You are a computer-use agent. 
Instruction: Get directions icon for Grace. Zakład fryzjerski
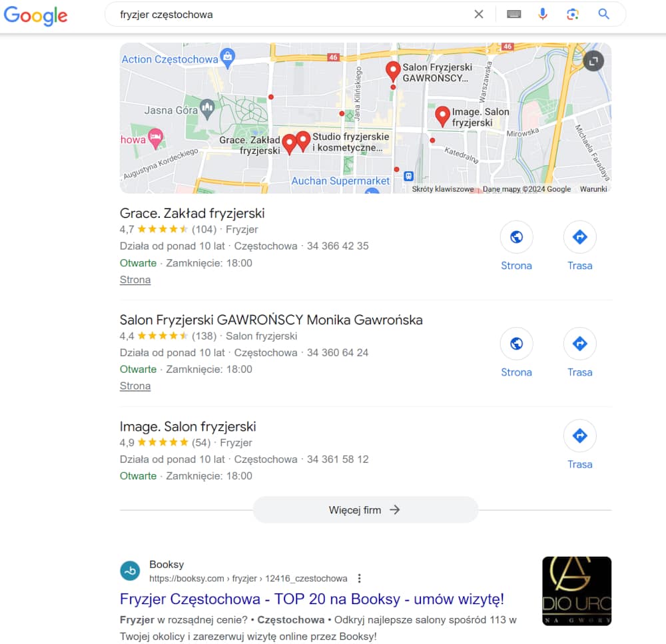tap(580, 237)
